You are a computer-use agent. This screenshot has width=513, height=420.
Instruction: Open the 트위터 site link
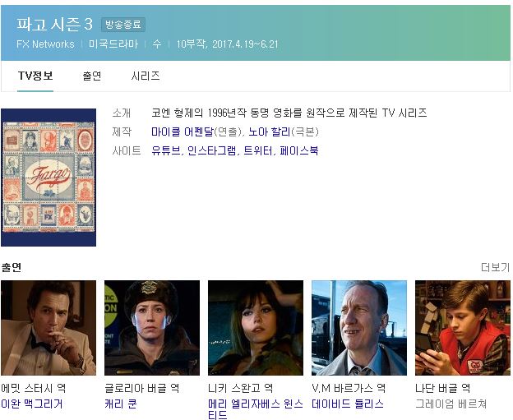(258, 150)
